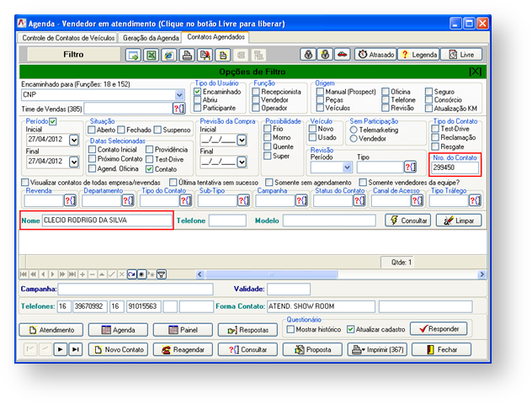Expand the Revisão Período dropdown
532x404 pixels.
[x=347, y=167]
